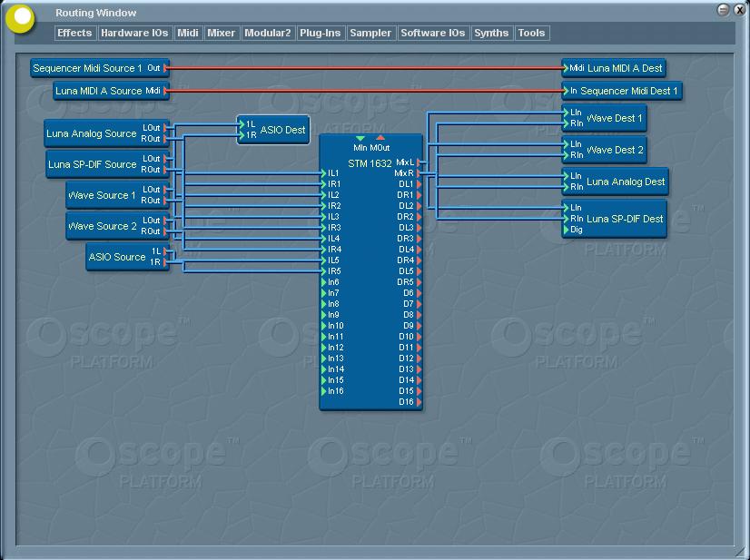Open the Effects menu
This screenshot has width=750, height=560.
pyautogui.click(x=74, y=33)
